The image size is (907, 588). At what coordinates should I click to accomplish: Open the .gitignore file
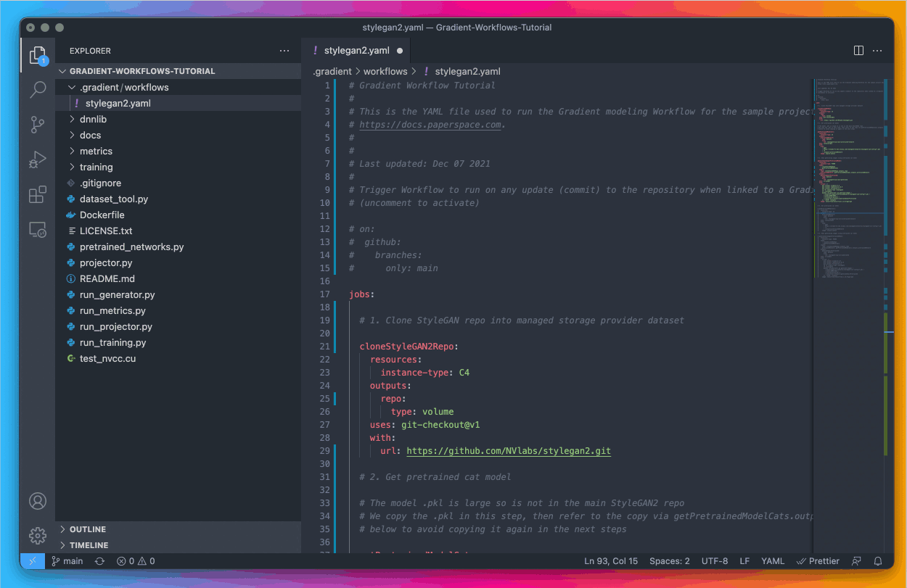point(178,183)
